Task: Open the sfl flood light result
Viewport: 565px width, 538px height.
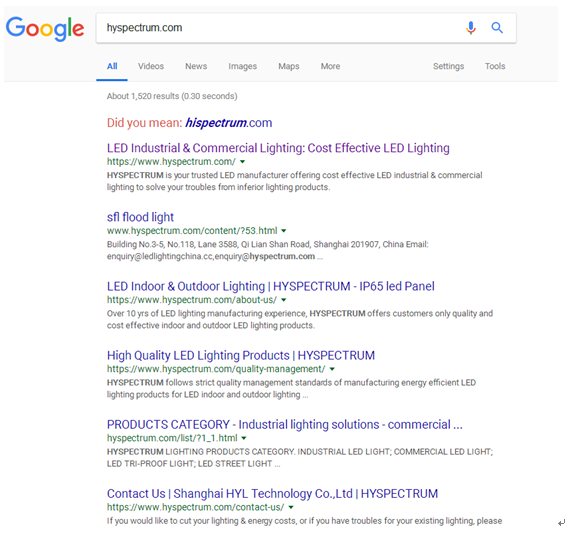Action: (x=140, y=217)
